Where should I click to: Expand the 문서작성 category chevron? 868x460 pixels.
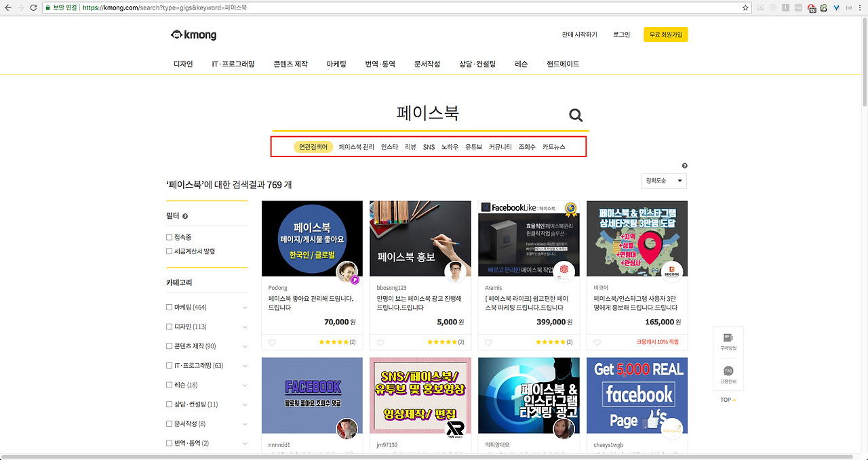click(245, 424)
